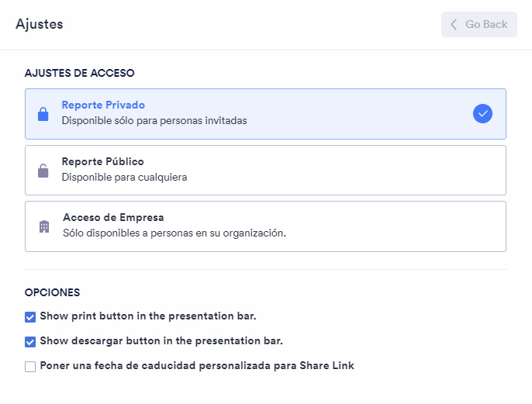Click the Ajustes page title
The width and height of the screenshot is (532, 404).
pyautogui.click(x=40, y=24)
